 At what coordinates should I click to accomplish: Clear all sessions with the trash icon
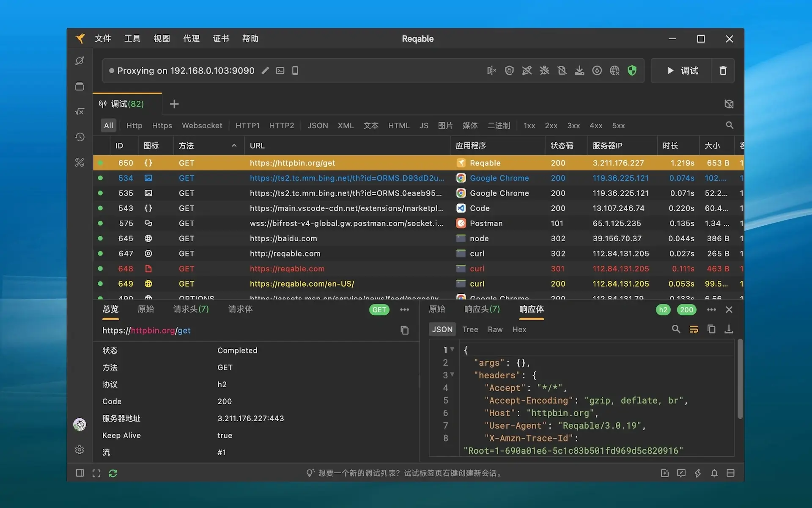click(x=723, y=70)
